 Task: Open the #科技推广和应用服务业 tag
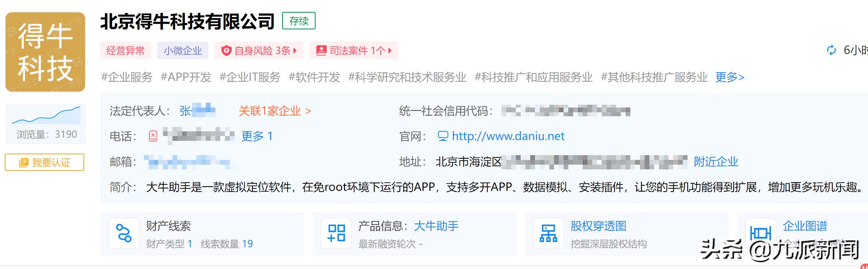(x=534, y=77)
